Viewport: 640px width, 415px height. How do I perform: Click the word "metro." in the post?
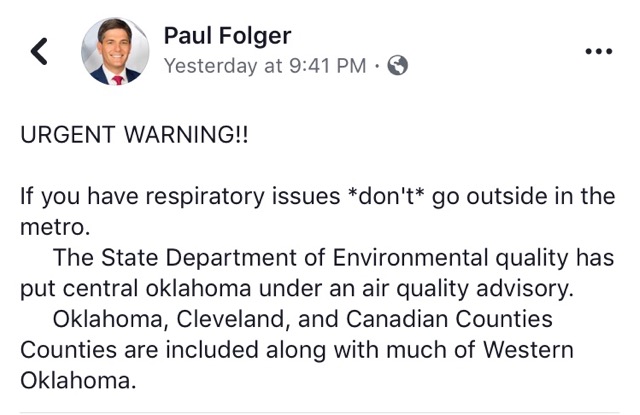click(x=55, y=227)
